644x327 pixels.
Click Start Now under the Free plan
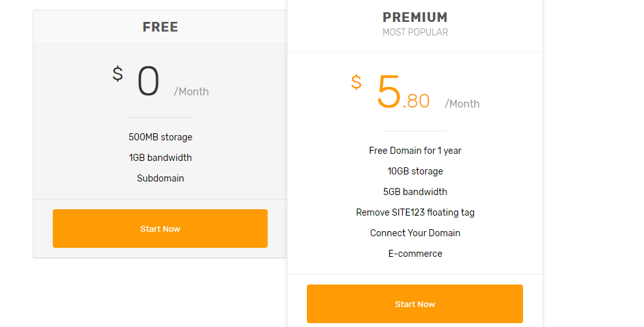[x=160, y=229]
